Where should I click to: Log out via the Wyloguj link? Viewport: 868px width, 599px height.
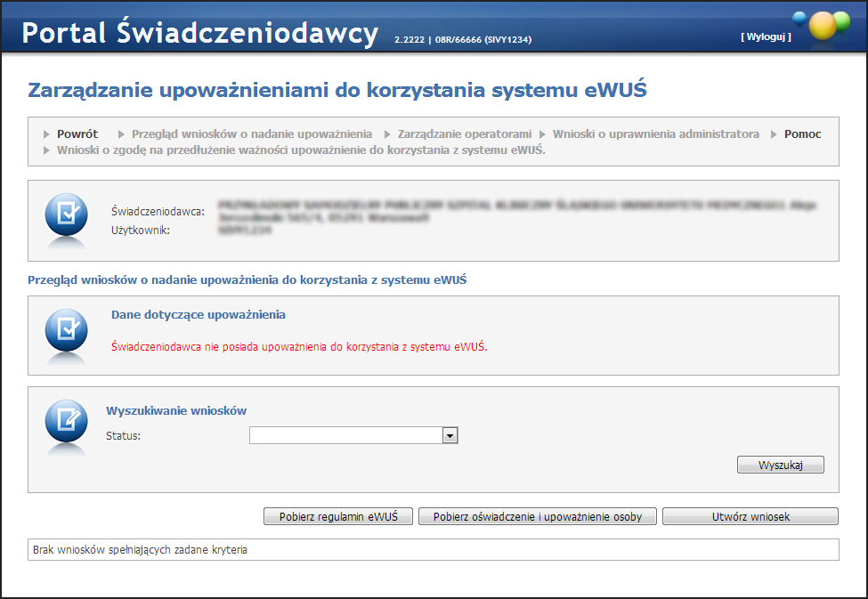(765, 36)
